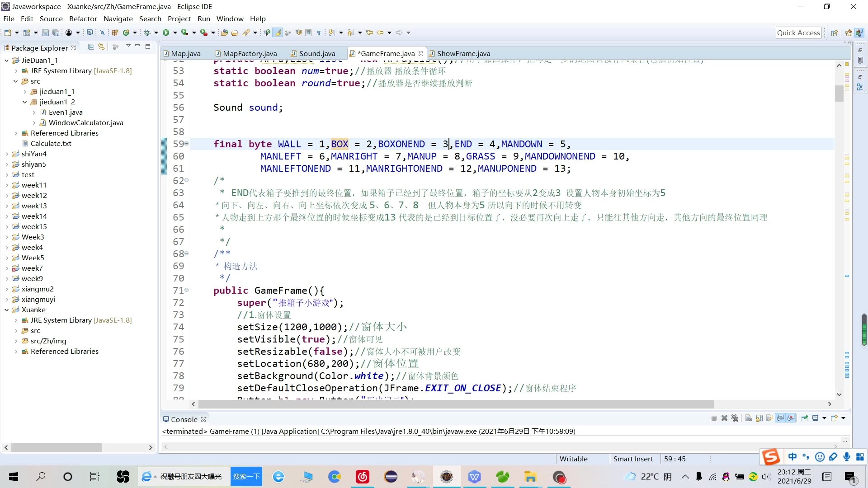The height and width of the screenshot is (488, 868).
Task: Toggle Link with Editor in Package Explorer
Action: (101, 47)
